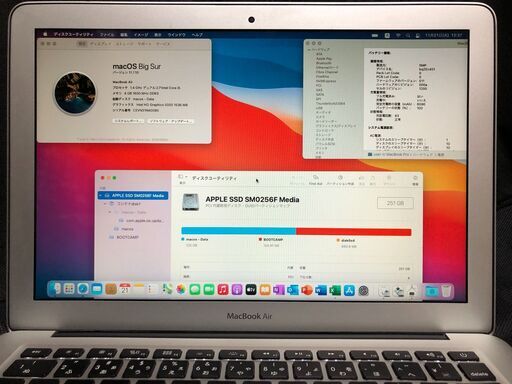
Task: Open Launchpad from the Dock
Action: click(x=69, y=289)
